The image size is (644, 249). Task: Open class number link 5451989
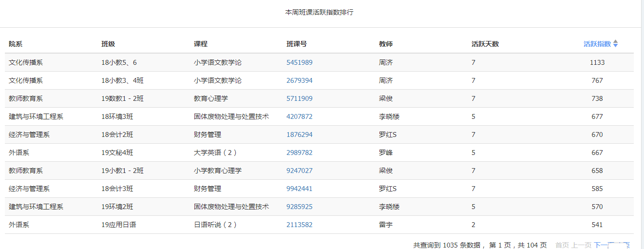(300, 62)
